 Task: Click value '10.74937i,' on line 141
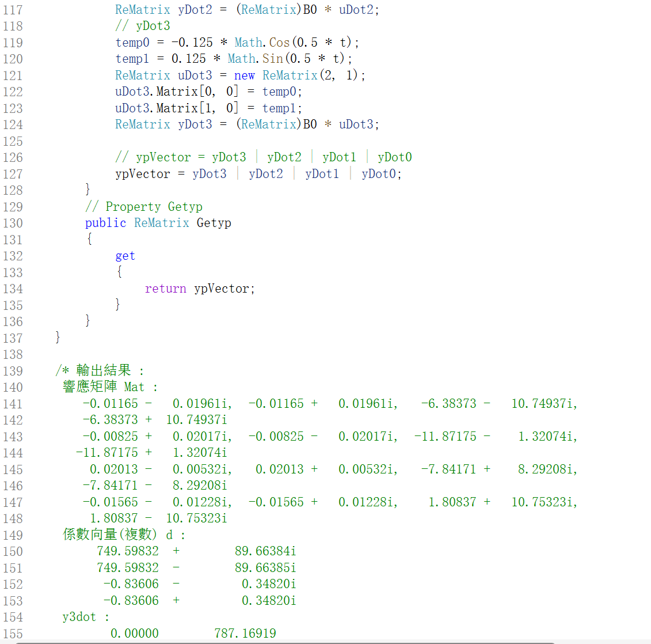(x=545, y=403)
